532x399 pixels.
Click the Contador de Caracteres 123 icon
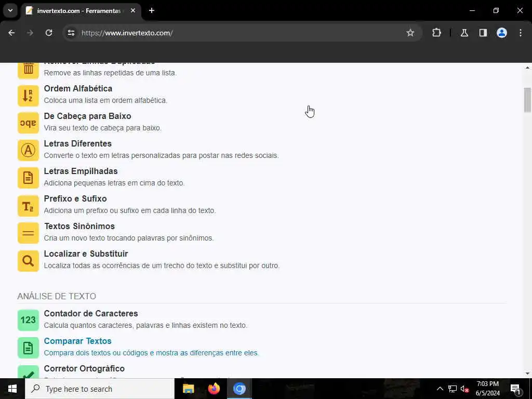pos(28,320)
